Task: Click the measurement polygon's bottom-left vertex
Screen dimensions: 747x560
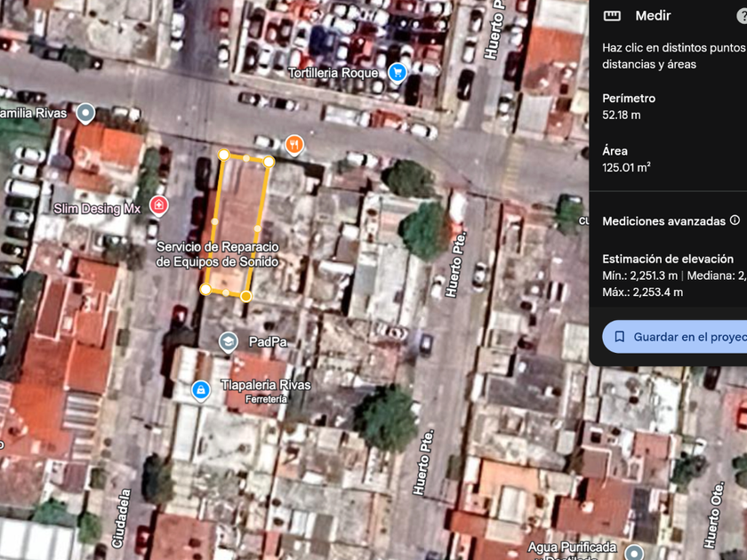Action: coord(205,289)
